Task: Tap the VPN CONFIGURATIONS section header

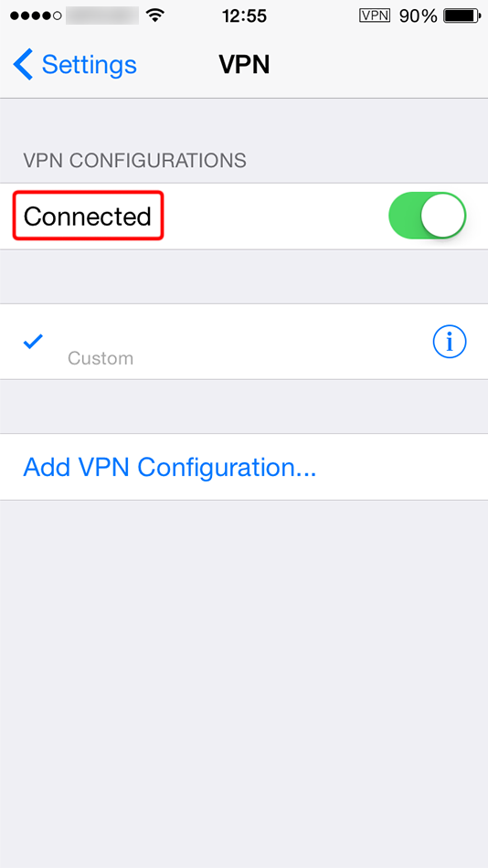Action: pos(134,161)
